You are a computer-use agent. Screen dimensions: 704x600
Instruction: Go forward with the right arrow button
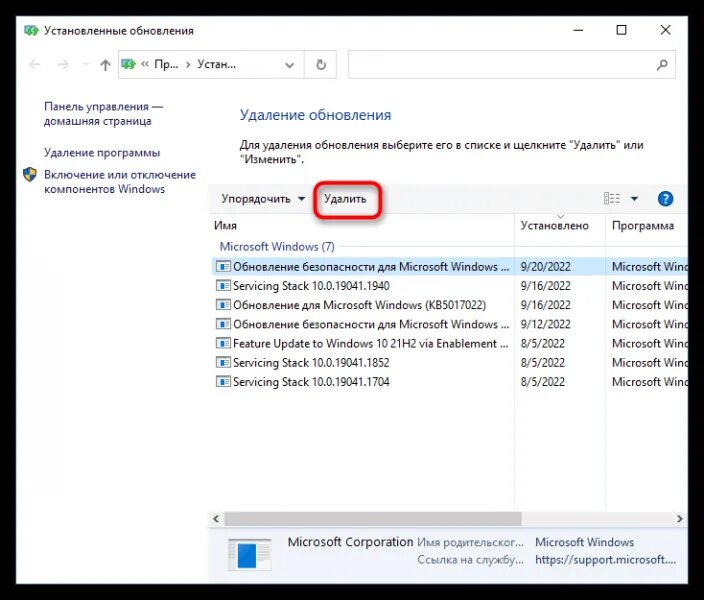click(63, 65)
